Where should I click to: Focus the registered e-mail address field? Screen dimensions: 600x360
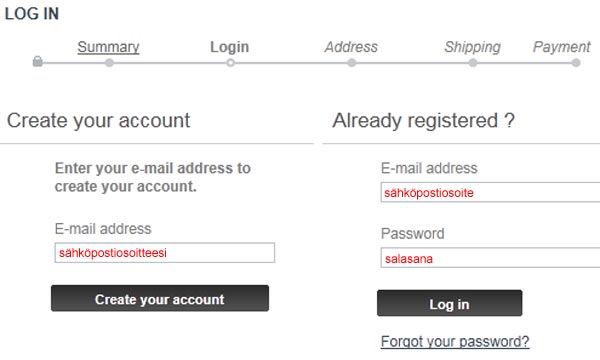490,192
